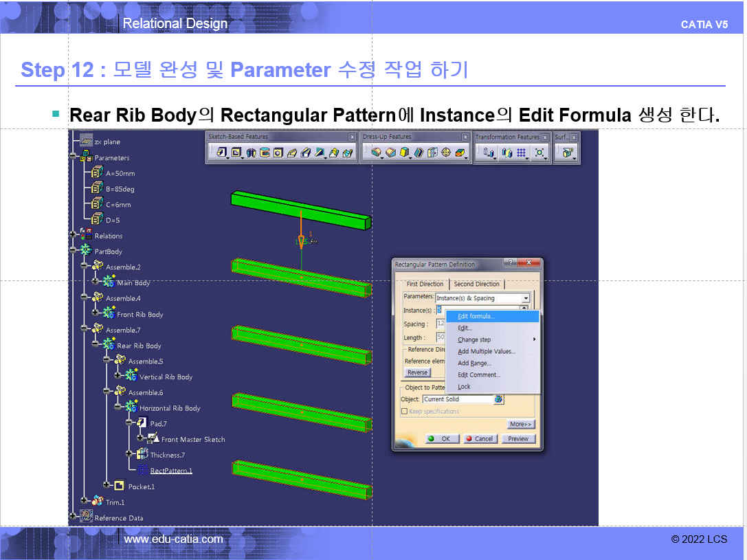Screen dimensions: 747x560
Task: Click the Shaft tool icon
Action: (251, 153)
